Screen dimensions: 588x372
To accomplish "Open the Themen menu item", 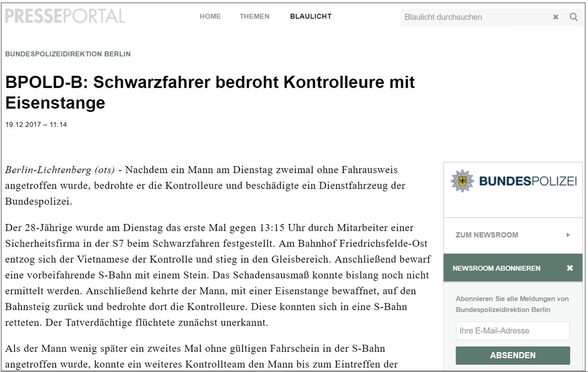I will point(254,17).
